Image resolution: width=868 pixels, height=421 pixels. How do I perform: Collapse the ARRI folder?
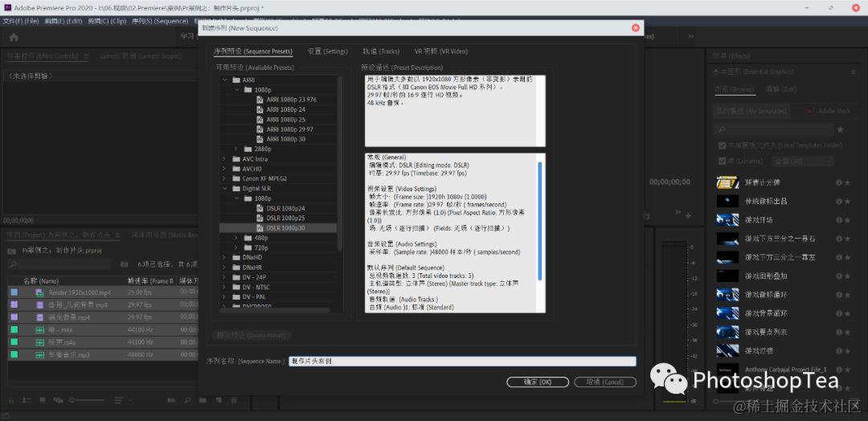[x=225, y=80]
